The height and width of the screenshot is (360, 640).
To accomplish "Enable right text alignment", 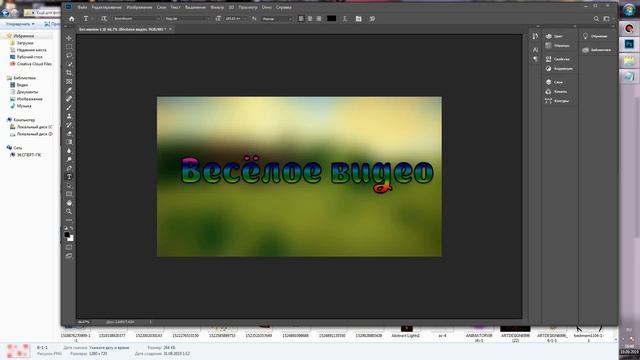I will [319, 19].
